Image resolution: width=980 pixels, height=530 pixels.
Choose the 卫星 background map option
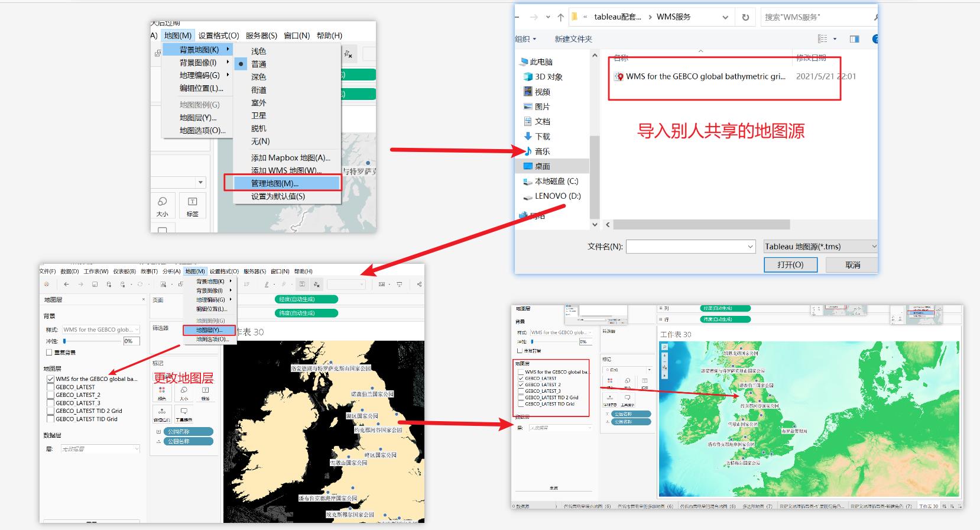point(258,115)
